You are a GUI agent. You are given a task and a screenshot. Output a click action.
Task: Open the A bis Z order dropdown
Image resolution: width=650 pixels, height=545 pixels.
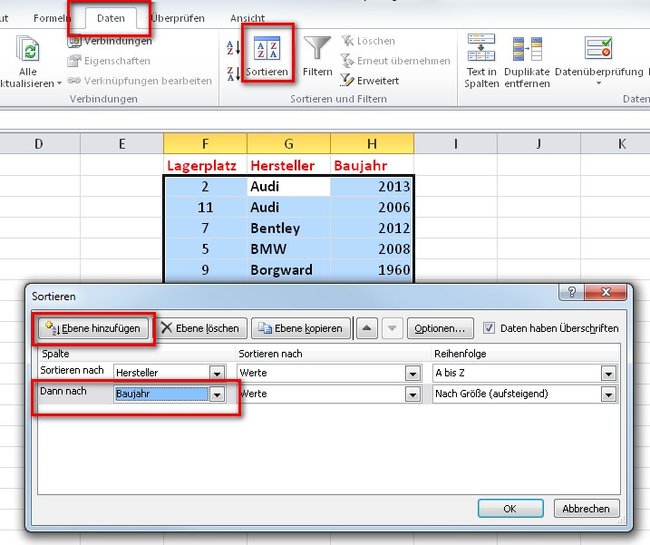coord(608,373)
